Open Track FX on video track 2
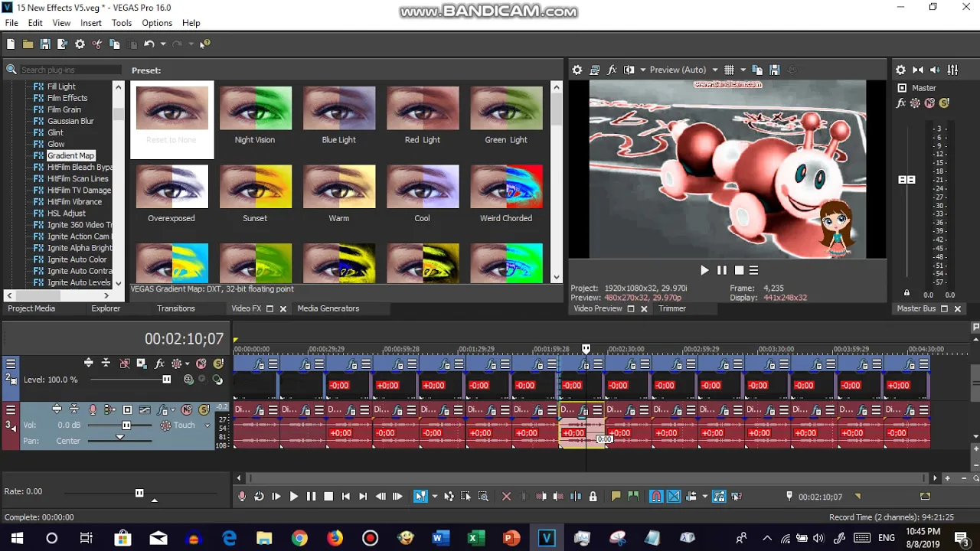Screen dimensions: 980x551 pyautogui.click(x=159, y=364)
